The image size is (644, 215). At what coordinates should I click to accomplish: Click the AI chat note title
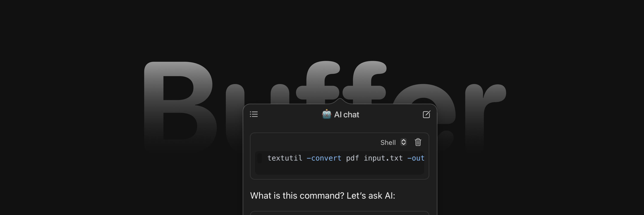point(346,115)
